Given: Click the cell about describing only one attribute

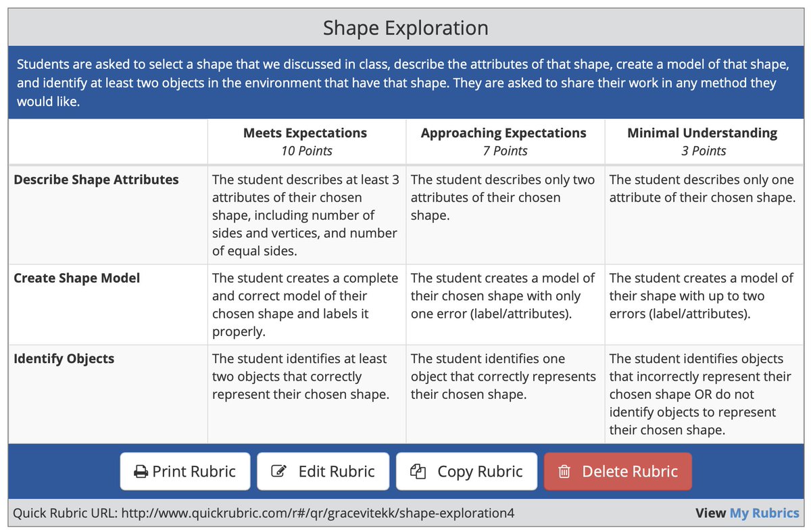Looking at the screenshot, I should [704, 214].
